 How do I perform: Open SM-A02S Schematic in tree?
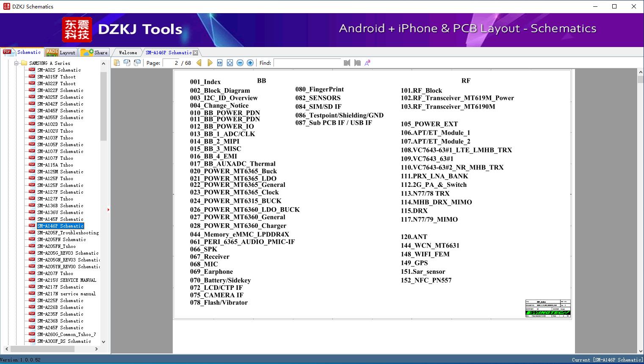59,70
